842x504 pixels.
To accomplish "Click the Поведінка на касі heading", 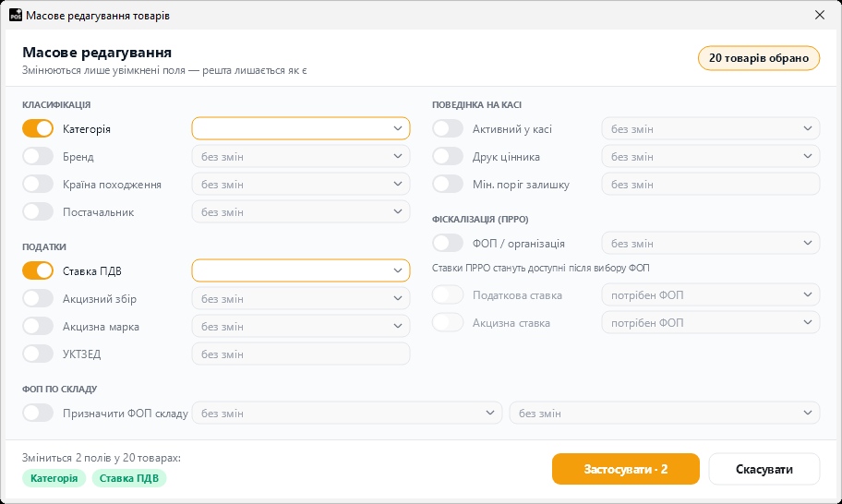I will [476, 104].
